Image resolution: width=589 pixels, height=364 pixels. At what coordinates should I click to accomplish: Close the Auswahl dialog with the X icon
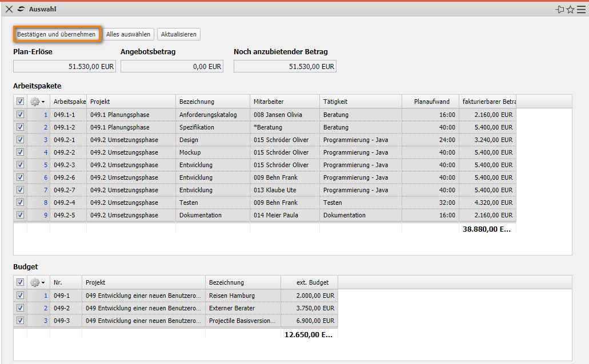(x=9, y=9)
